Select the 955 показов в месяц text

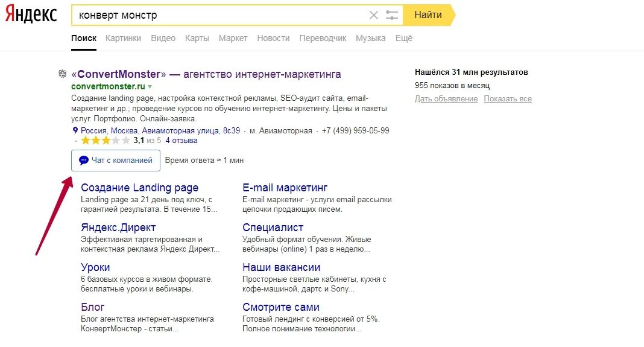tap(452, 86)
